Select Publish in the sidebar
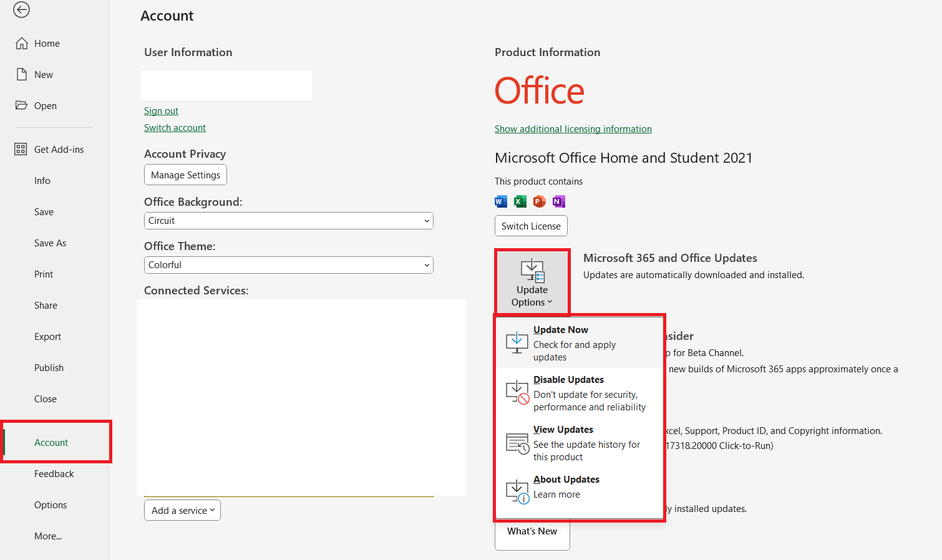This screenshot has height=560, width=942. (x=49, y=367)
